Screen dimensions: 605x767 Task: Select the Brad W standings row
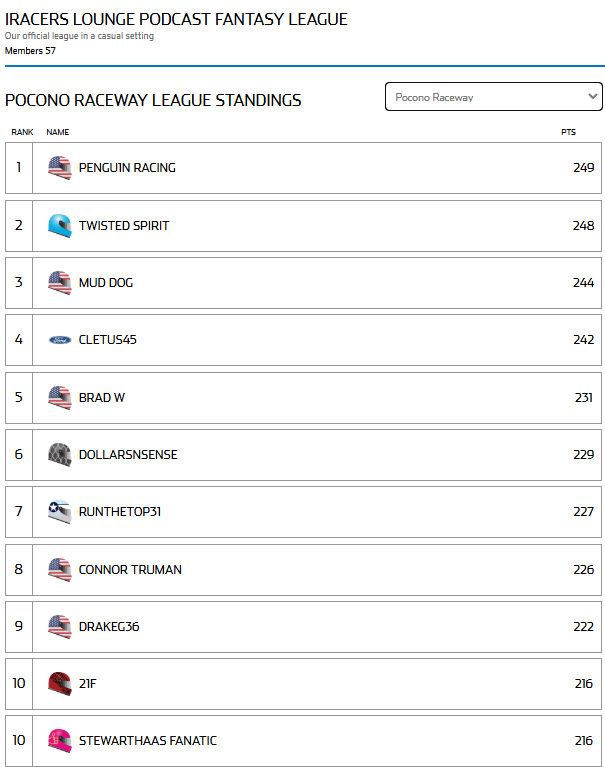pyautogui.click(x=303, y=398)
